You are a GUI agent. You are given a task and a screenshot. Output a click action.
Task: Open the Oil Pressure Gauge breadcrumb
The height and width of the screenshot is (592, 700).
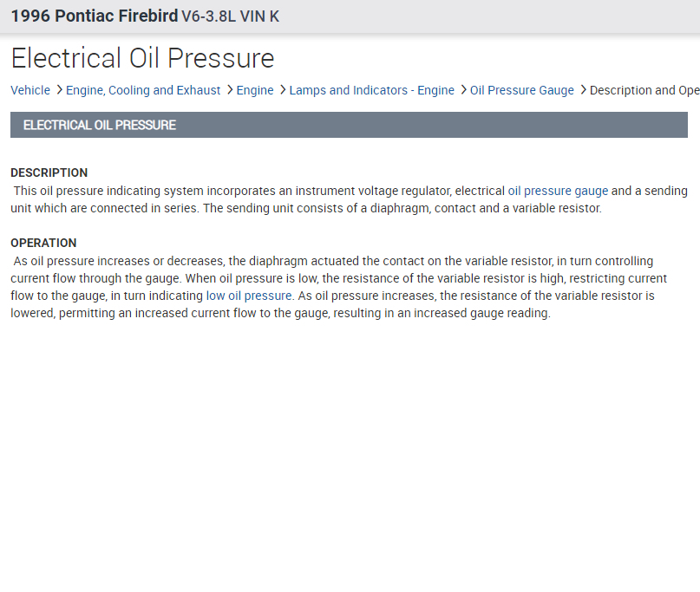tap(522, 90)
